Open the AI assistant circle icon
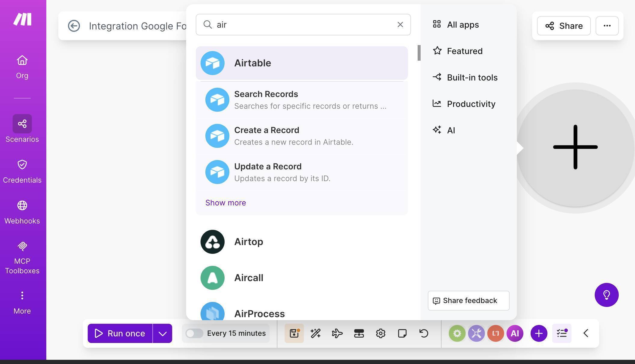Screen dimensions: 635x364 (x=515, y=333)
